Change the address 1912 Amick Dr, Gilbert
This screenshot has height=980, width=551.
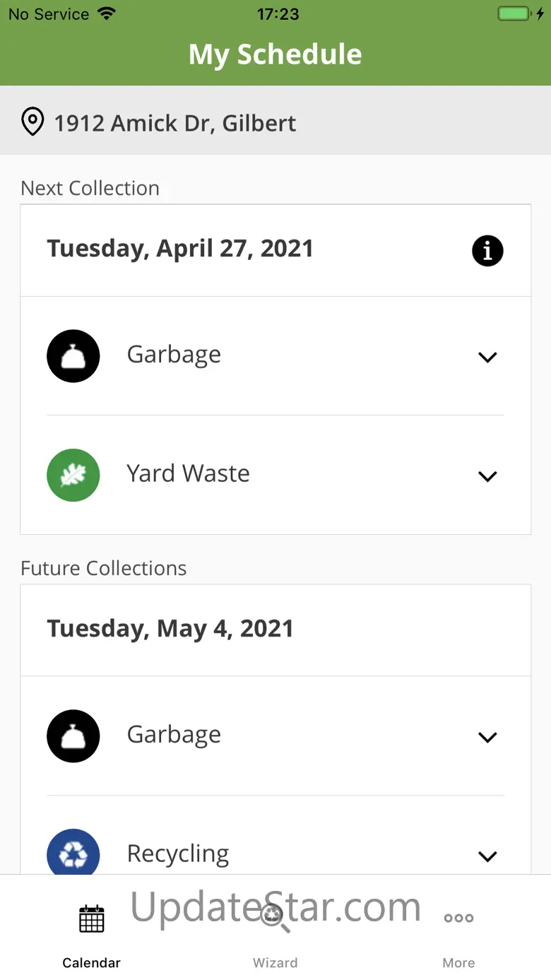175,123
